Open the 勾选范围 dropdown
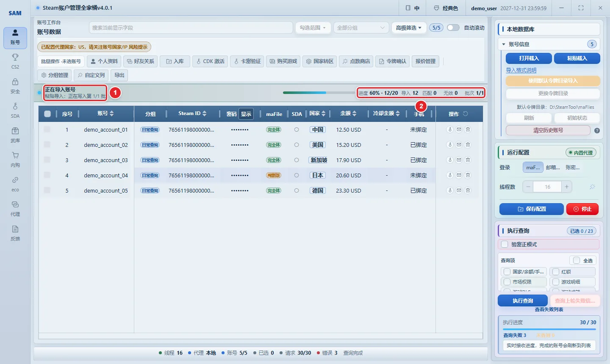This screenshot has height=364, width=610. 313,28
